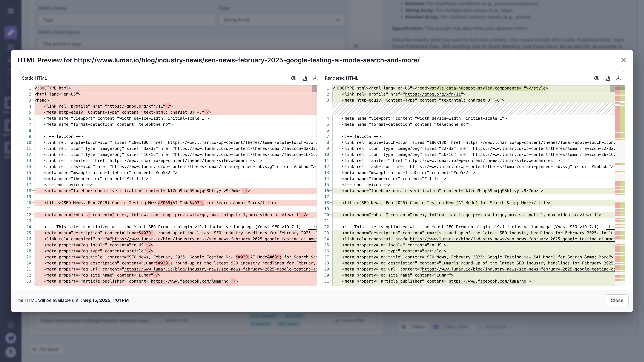Click line number 20 in Rendered HTML gutter
Image resolution: width=644 pixels, height=362 pixels.
327,215
